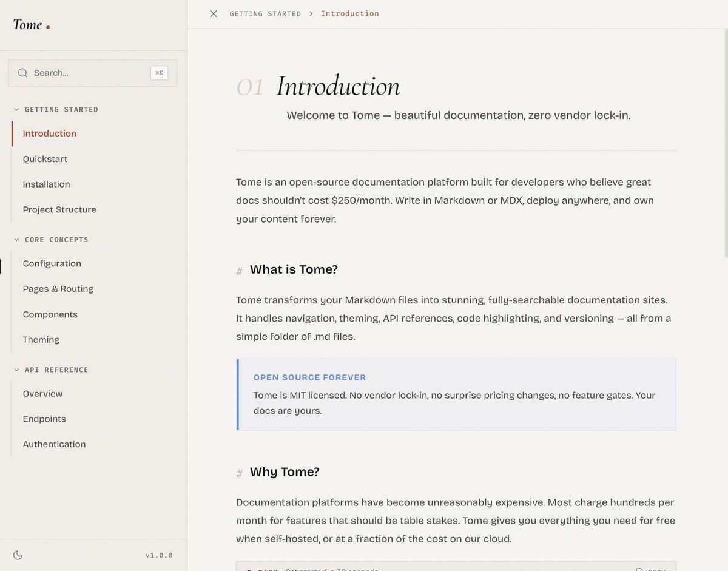Click the What is Tome? heading
728x571 pixels.
294,269
